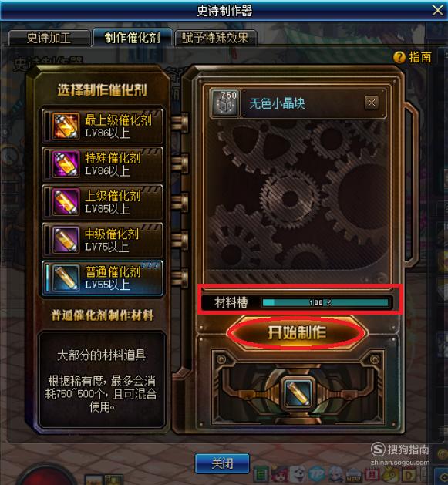Click the 无色小晶块 material name field

(x=313, y=103)
